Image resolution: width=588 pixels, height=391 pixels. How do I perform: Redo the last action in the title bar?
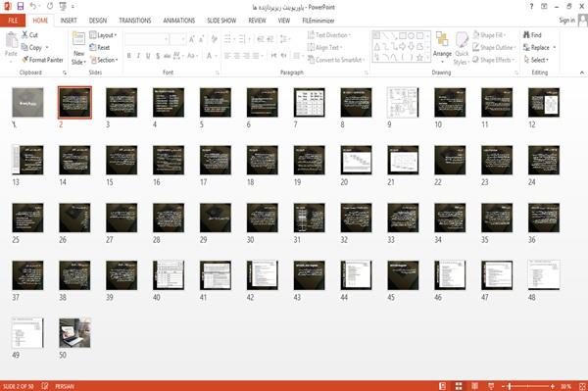[x=50, y=7]
